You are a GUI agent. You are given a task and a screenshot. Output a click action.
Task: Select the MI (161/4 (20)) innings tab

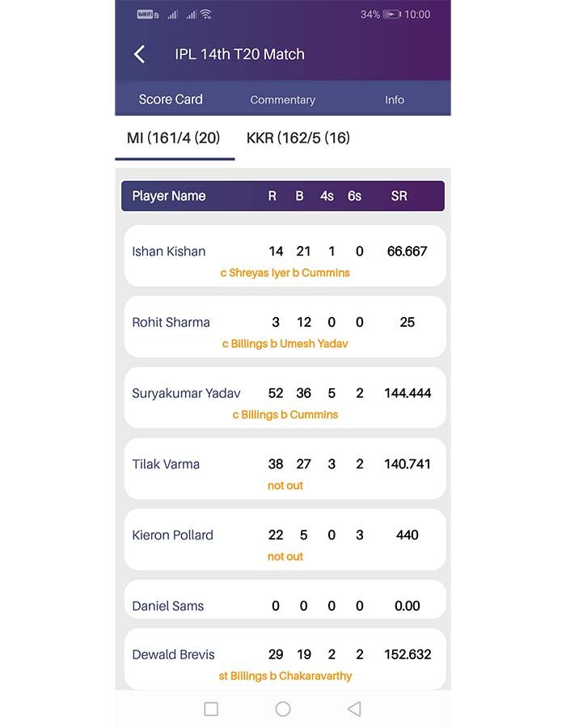[174, 138]
